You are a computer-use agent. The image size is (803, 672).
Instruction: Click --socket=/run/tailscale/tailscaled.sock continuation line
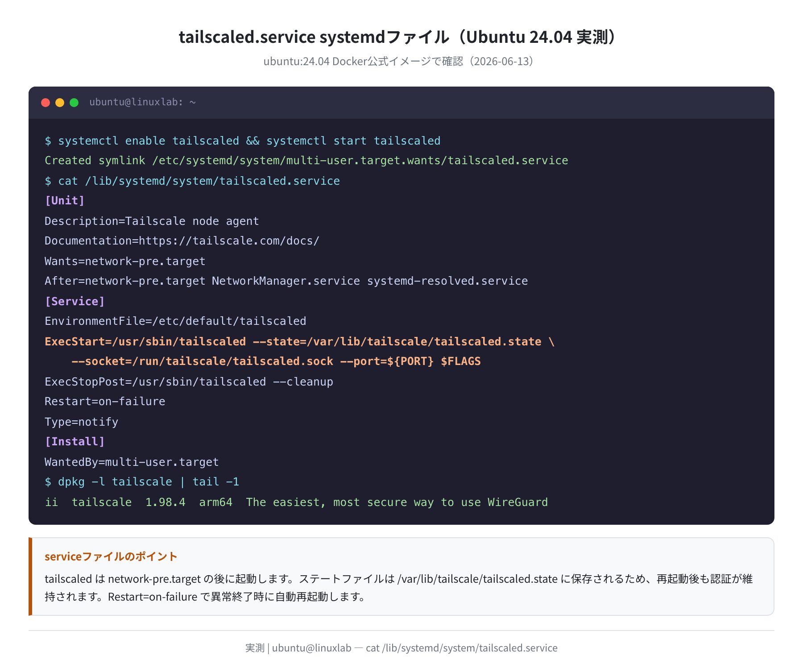(x=276, y=361)
